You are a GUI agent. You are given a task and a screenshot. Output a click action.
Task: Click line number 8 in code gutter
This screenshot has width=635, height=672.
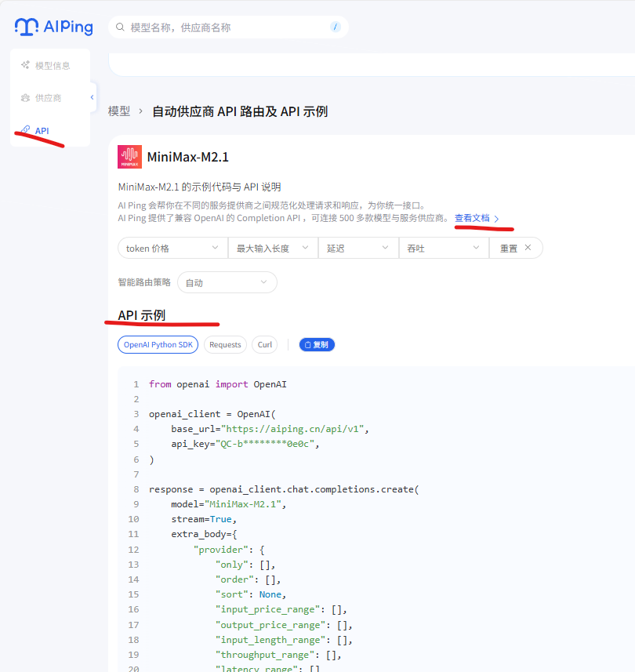pyautogui.click(x=136, y=489)
